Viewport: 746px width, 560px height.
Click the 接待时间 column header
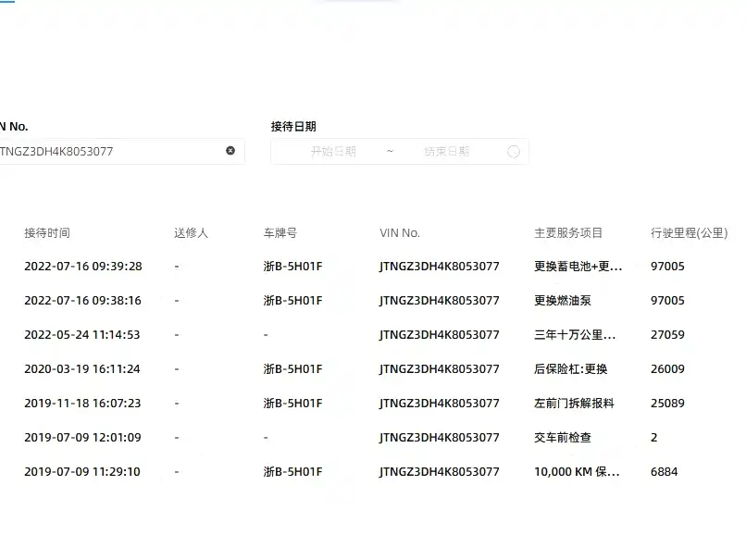pyautogui.click(x=47, y=233)
